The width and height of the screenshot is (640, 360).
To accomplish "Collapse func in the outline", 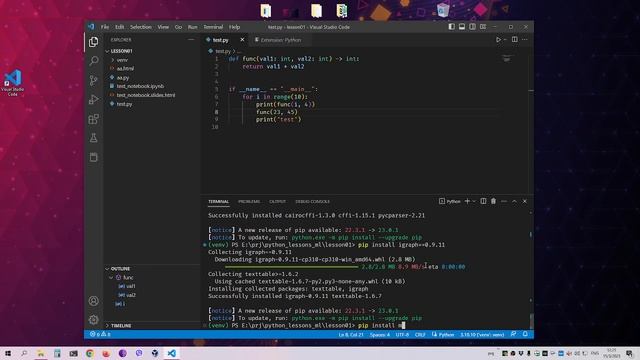I will (111, 278).
